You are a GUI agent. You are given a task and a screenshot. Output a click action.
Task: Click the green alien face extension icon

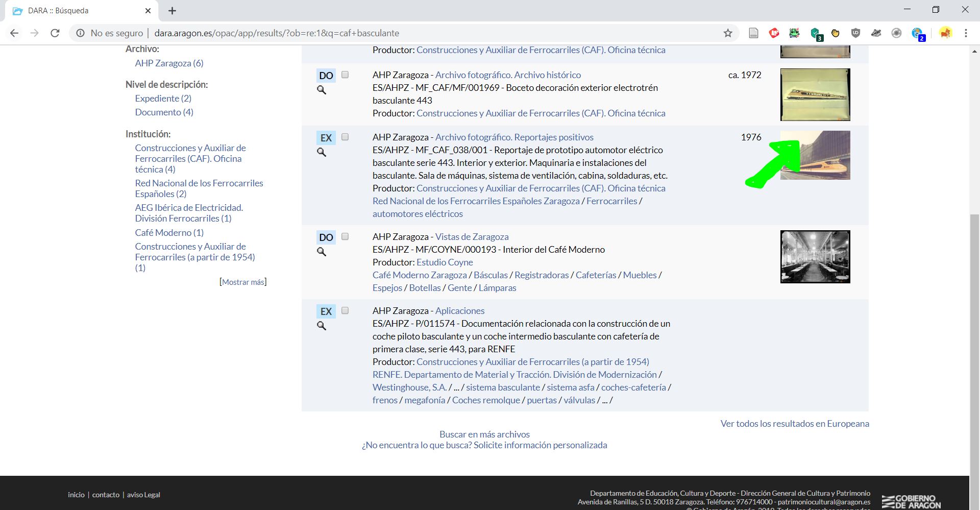[794, 33]
